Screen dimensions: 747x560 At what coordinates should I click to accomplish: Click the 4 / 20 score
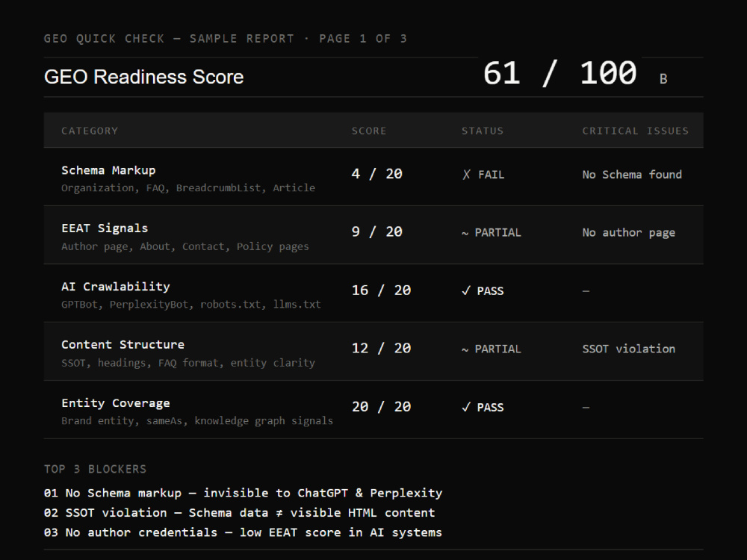click(x=376, y=174)
